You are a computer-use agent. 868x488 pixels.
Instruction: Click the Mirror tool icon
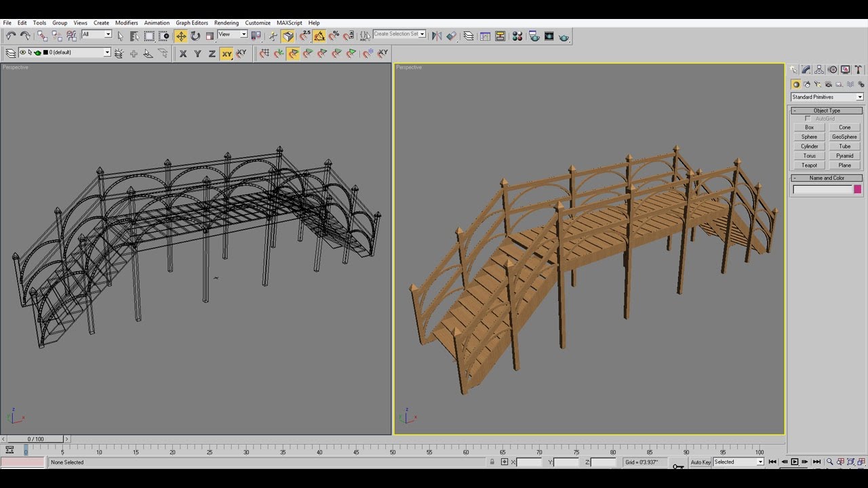coord(437,36)
